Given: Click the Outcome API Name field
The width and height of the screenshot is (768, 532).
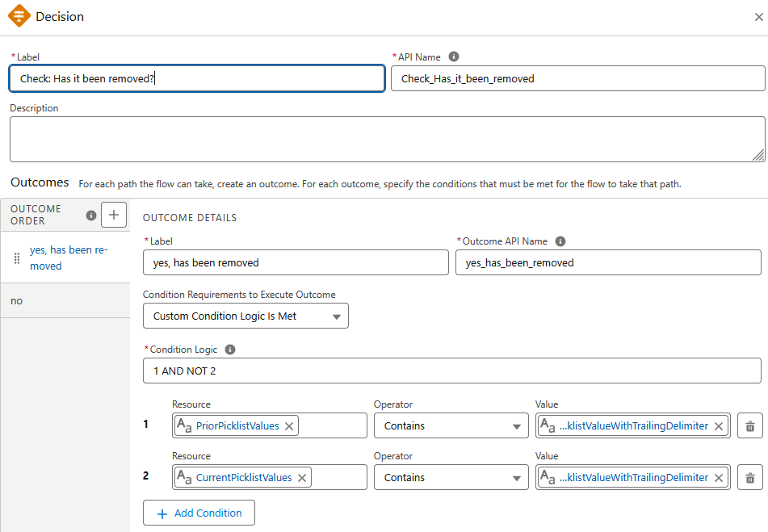Looking at the screenshot, I should 608,263.
